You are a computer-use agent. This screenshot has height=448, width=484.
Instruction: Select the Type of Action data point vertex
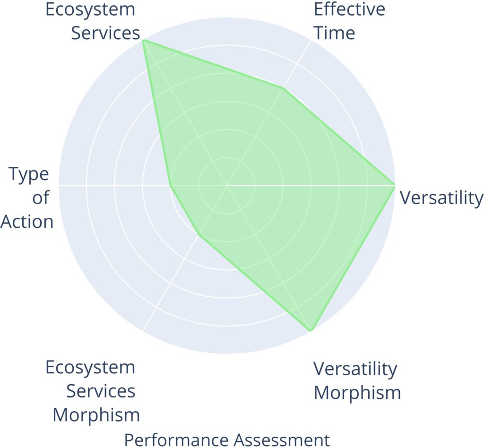(171, 185)
